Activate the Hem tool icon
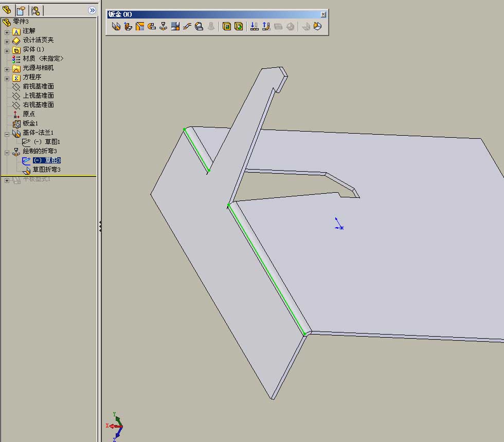 151,26
